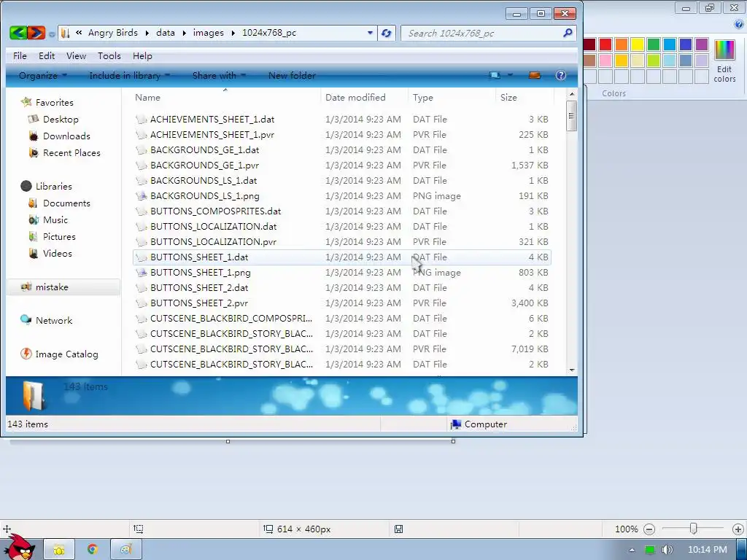This screenshot has height=560, width=747.
Task: Click the volume speaker tray icon
Action: [x=667, y=550]
